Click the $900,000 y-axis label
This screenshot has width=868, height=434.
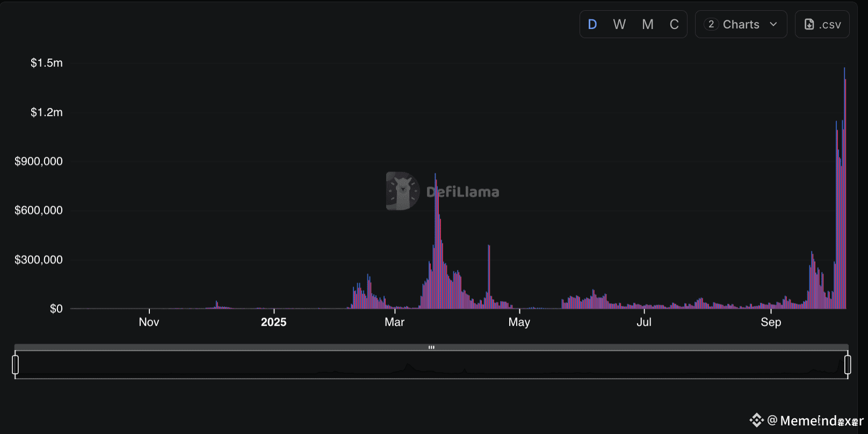39,161
